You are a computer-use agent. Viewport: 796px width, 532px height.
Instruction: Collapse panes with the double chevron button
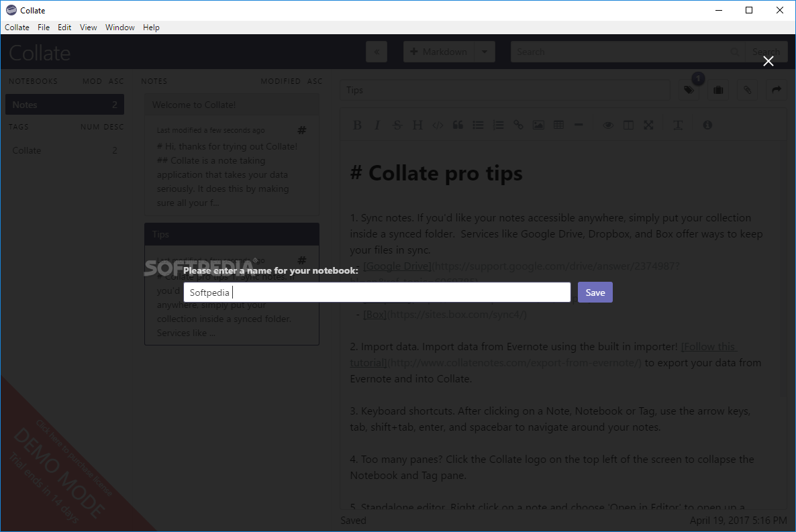pos(377,52)
